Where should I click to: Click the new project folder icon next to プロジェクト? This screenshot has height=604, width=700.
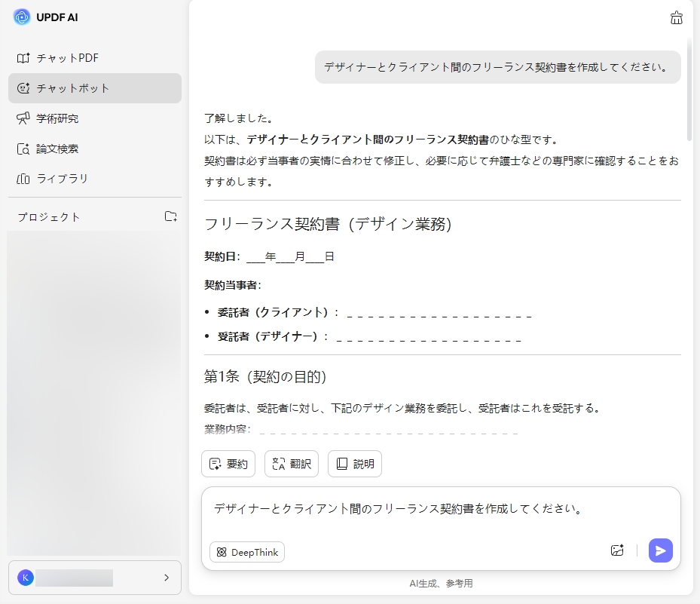tap(171, 216)
